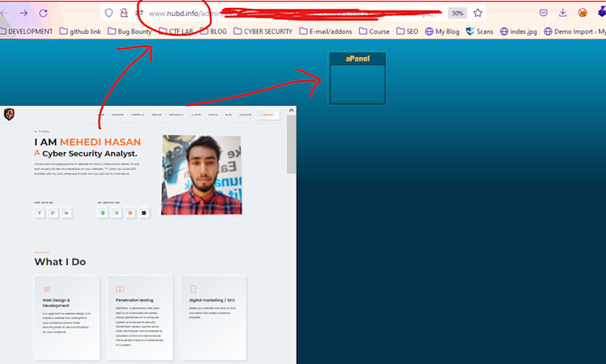Open the LinkedIn social icon
This screenshot has height=364, width=606.
tap(67, 213)
